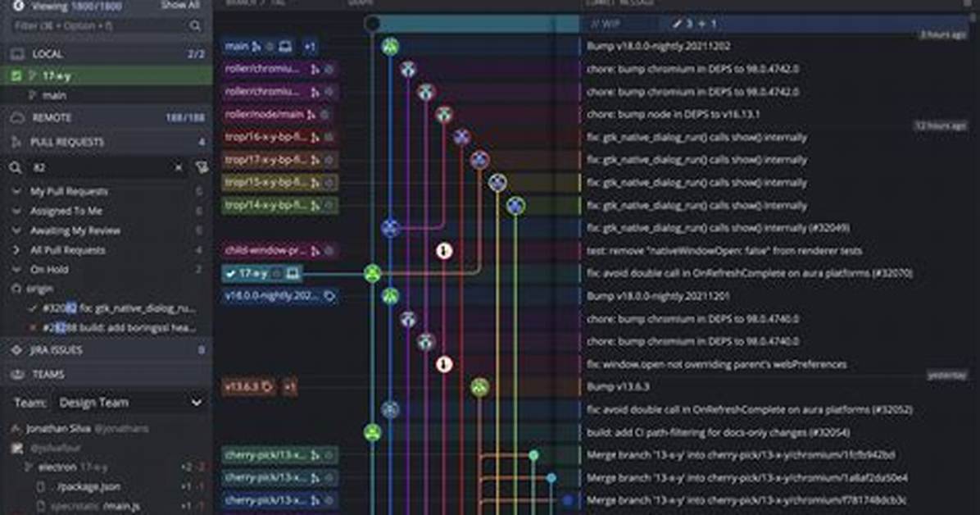Click the avatar icon beside Jonathan Silva
Viewport: 980px width, 515px height.
click(x=16, y=429)
